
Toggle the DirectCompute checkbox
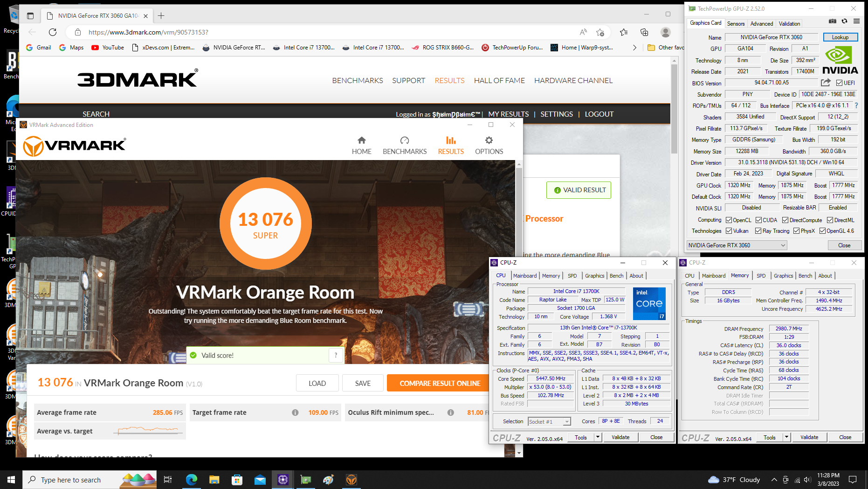point(785,220)
